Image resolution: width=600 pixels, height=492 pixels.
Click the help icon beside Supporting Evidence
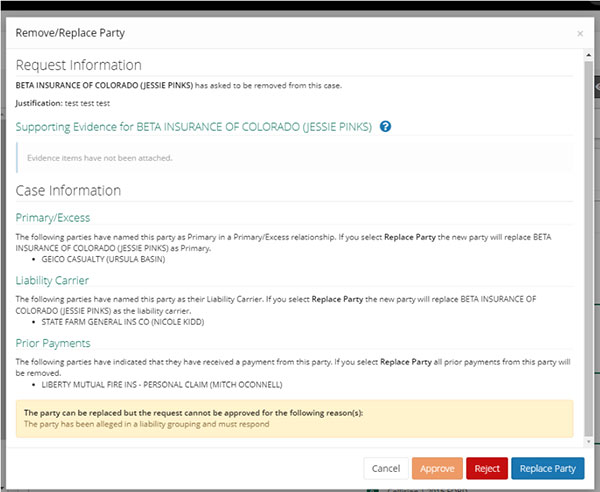[x=385, y=126]
